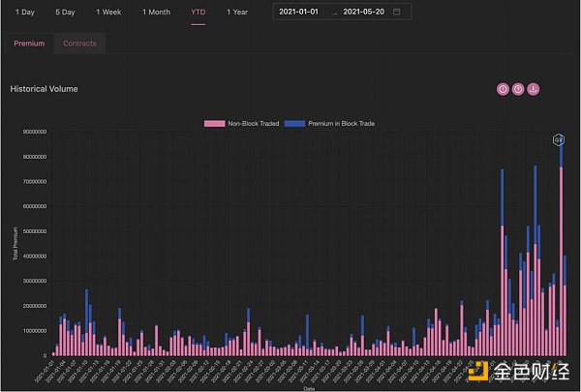Open the Premium tab
The image size is (581, 392).
coord(29,44)
